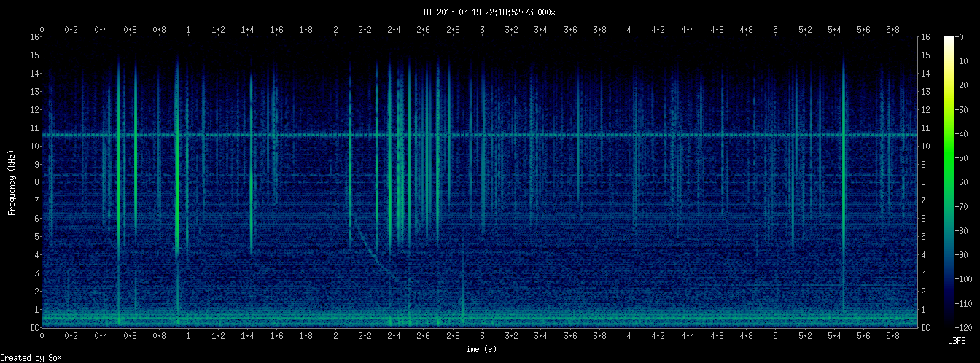Click the "8" tick on the right frequency axis
Viewport: 980px width, 363px height.
click(923, 182)
